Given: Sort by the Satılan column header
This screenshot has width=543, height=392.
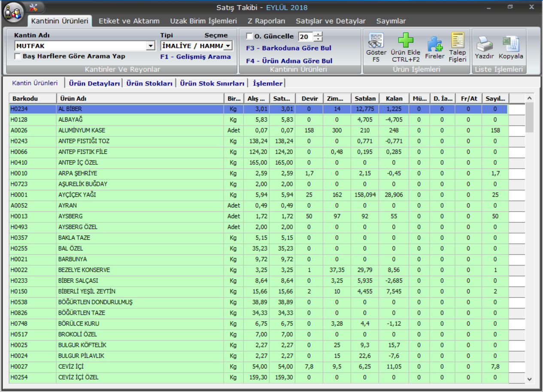Looking at the screenshot, I should (x=365, y=99).
